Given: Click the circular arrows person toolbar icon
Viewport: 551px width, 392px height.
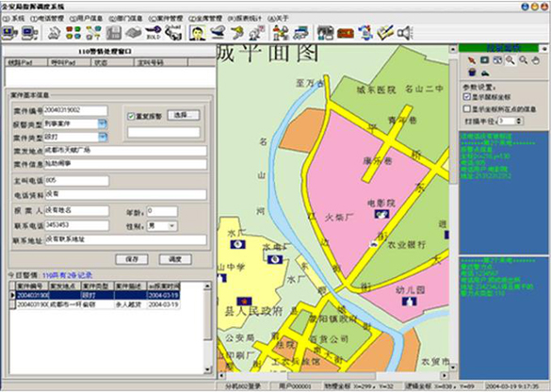Looking at the screenshot, I should 365,33.
